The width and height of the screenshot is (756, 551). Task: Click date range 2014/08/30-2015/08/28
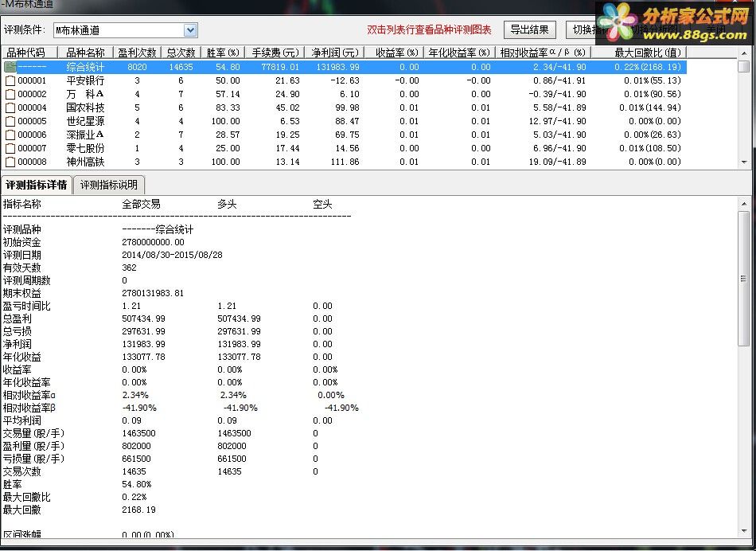coord(172,255)
